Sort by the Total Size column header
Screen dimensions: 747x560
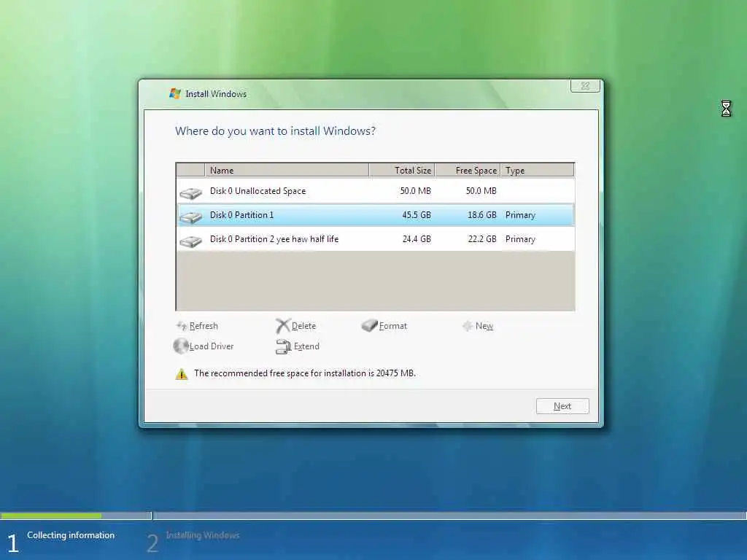click(402, 170)
